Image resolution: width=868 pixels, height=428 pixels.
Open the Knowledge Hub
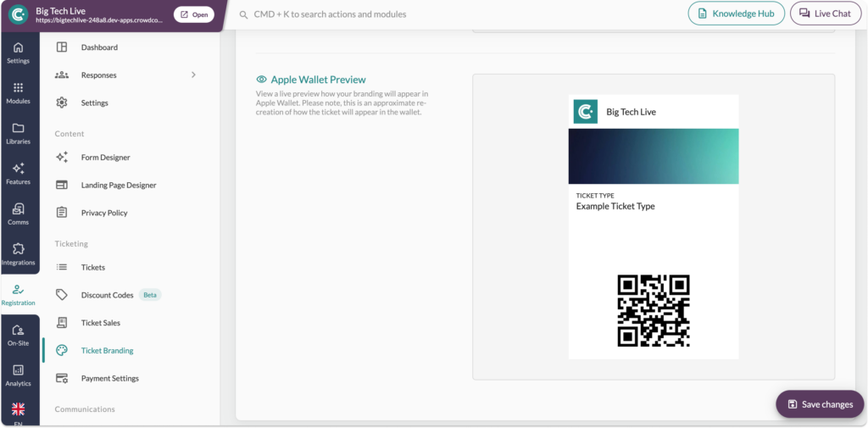coord(736,14)
